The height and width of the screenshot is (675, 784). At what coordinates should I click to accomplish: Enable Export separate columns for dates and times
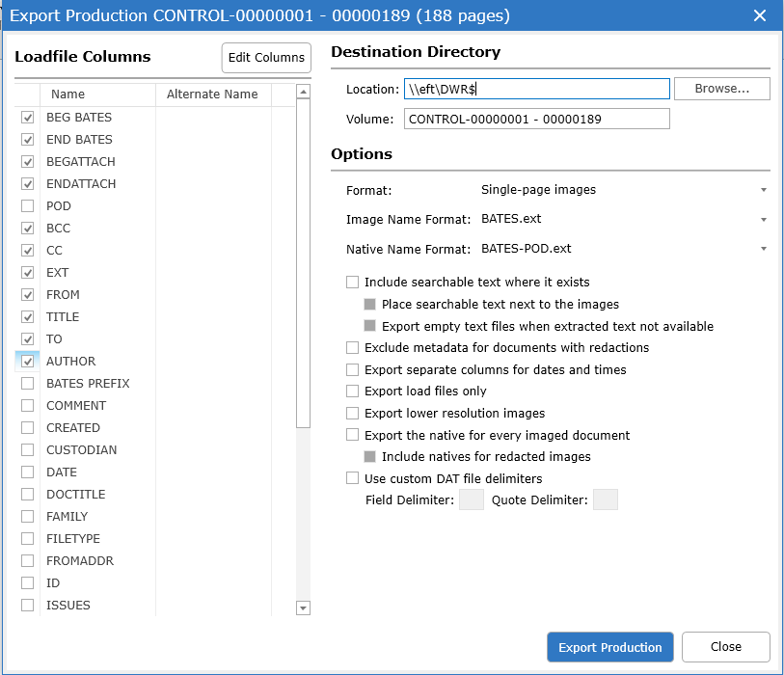pos(353,369)
